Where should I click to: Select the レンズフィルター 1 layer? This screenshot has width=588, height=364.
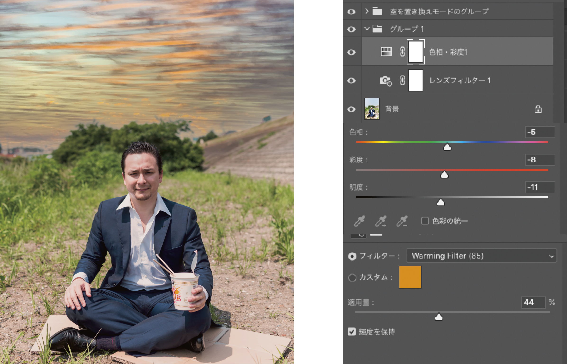[x=460, y=80]
